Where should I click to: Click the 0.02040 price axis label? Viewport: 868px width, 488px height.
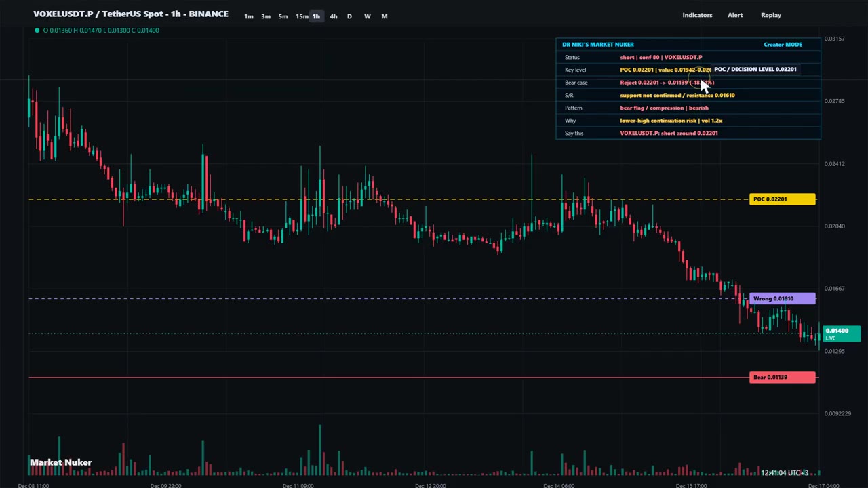click(835, 226)
